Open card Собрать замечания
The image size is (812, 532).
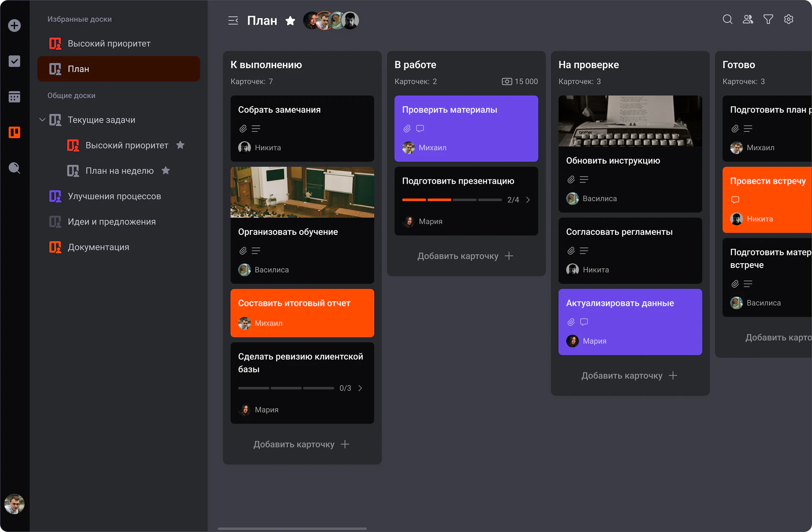tap(302, 128)
